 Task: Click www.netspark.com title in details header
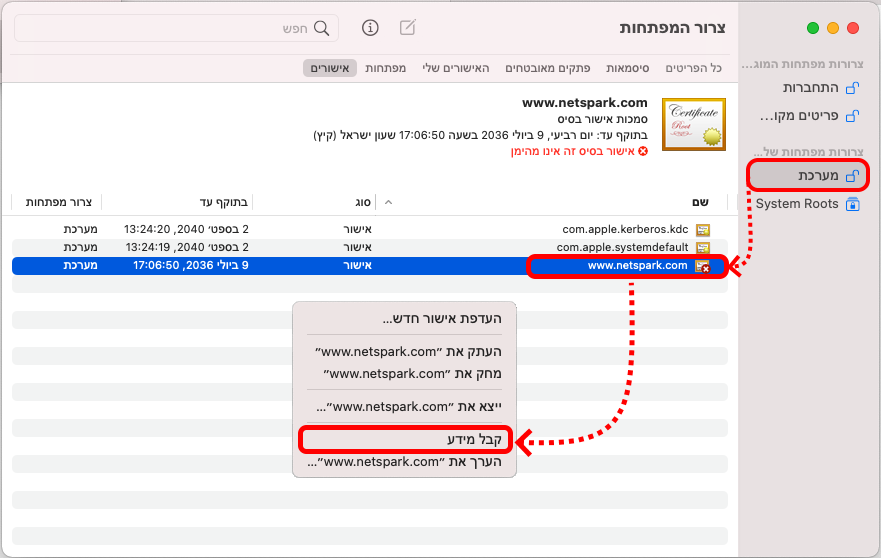tap(584, 103)
